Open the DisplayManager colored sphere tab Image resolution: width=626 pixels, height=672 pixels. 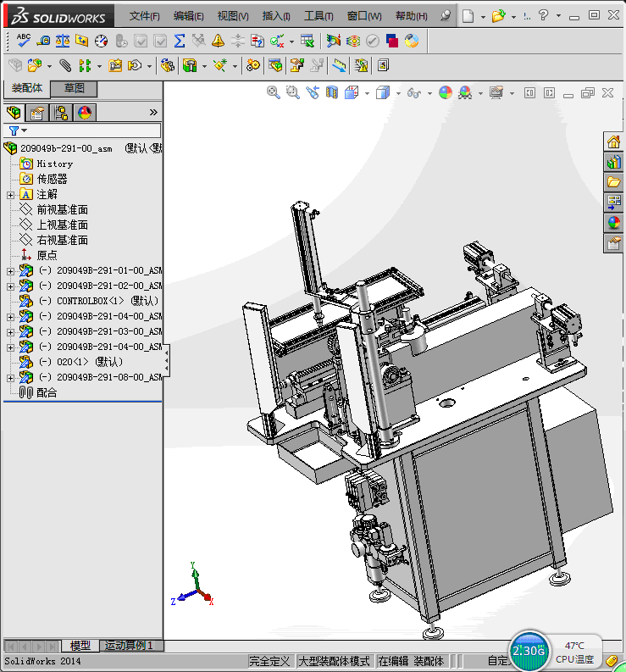point(85,113)
